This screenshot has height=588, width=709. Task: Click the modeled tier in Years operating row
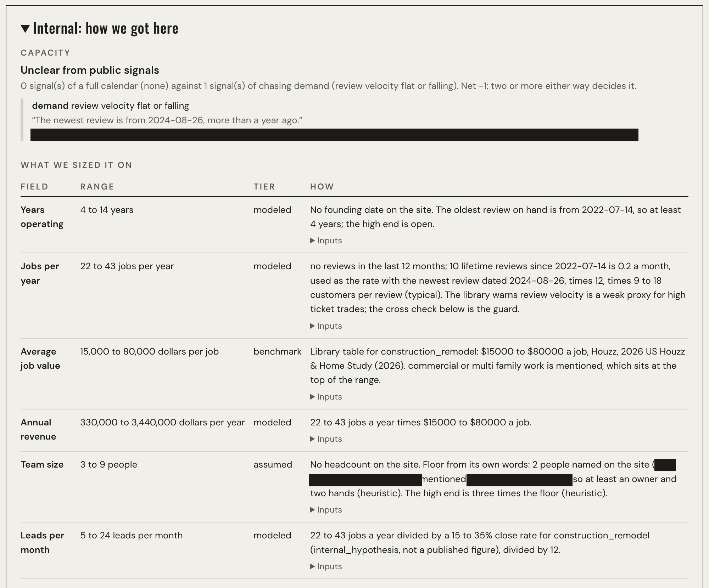click(272, 210)
